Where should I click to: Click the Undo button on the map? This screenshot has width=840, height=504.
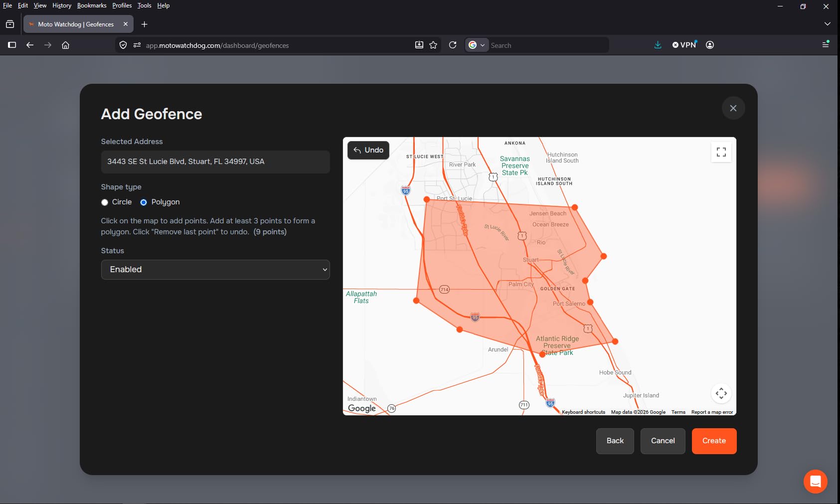click(x=368, y=150)
